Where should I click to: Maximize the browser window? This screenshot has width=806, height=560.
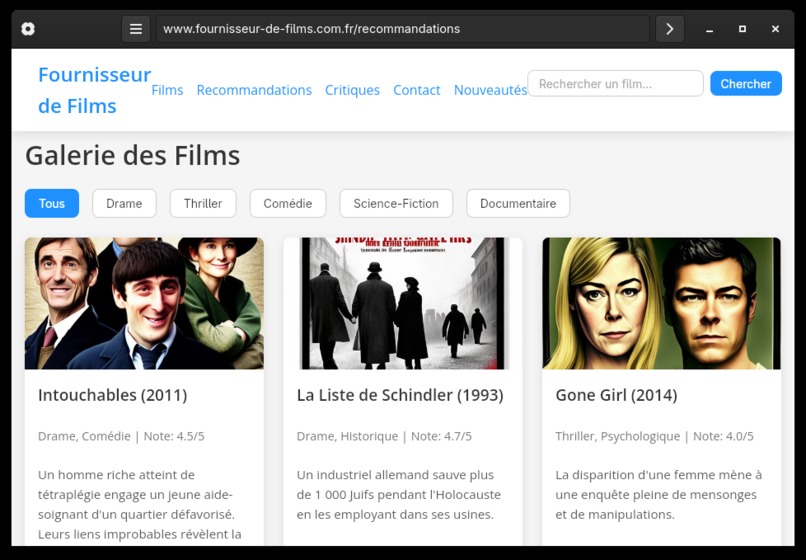pyautogui.click(x=742, y=29)
